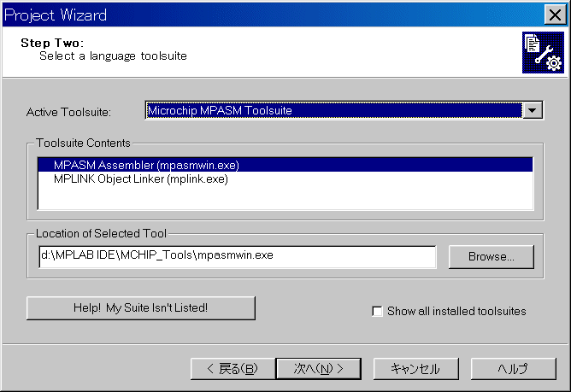
Task: Enable Show all installed toolsuites checkbox
Action: point(377,311)
